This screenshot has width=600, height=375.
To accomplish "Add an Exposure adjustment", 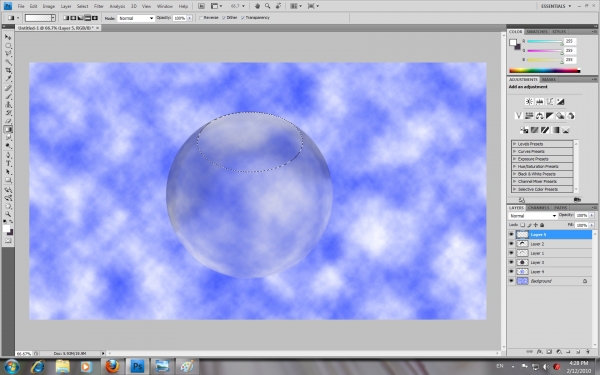I will coord(560,101).
